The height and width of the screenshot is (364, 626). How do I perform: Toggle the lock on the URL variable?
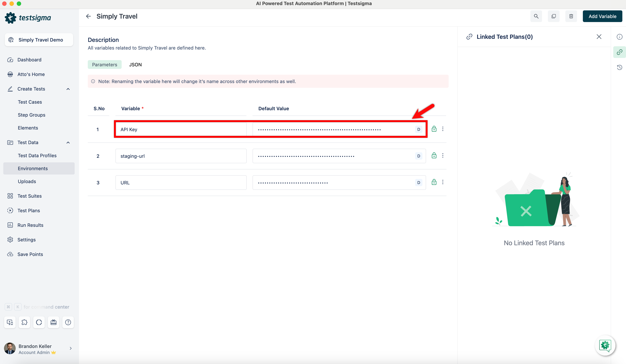(434, 182)
